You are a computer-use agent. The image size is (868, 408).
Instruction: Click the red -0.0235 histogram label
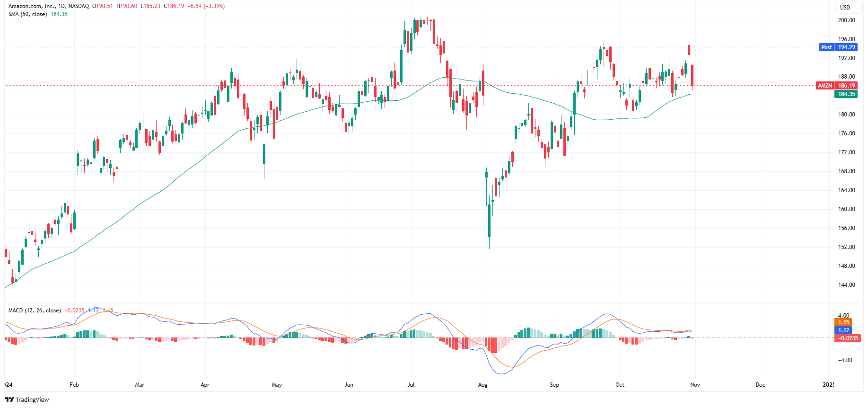848,338
